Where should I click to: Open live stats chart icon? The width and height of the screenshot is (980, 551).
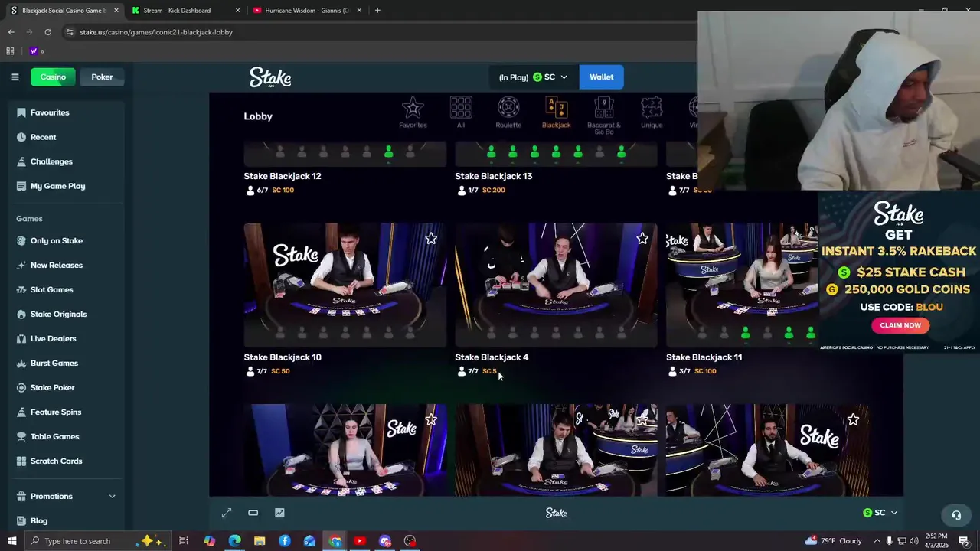pyautogui.click(x=279, y=513)
